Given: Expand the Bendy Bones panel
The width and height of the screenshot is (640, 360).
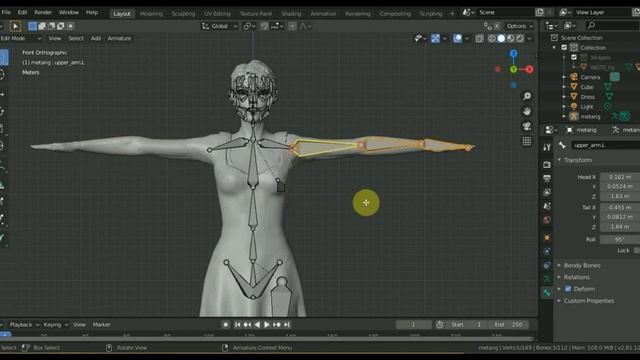Looking at the screenshot, I should click(582, 266).
